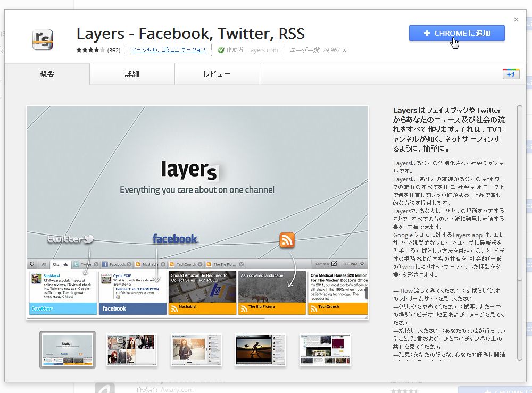This screenshot has height=393, width=532.
Task: Click the bold summary paragraph starting 'Layers はフェイスブック'
Action: click(449, 129)
